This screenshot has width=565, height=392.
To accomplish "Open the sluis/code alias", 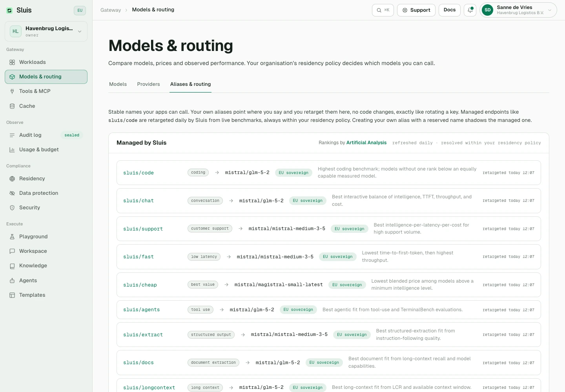I will click(x=139, y=173).
